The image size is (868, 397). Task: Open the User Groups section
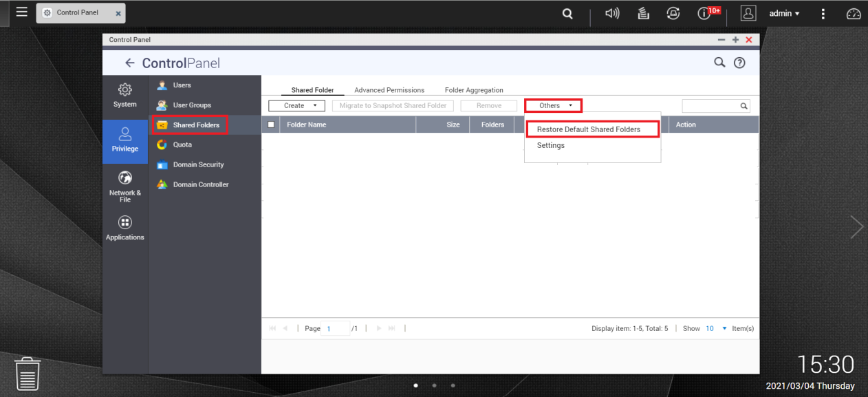(x=205, y=105)
